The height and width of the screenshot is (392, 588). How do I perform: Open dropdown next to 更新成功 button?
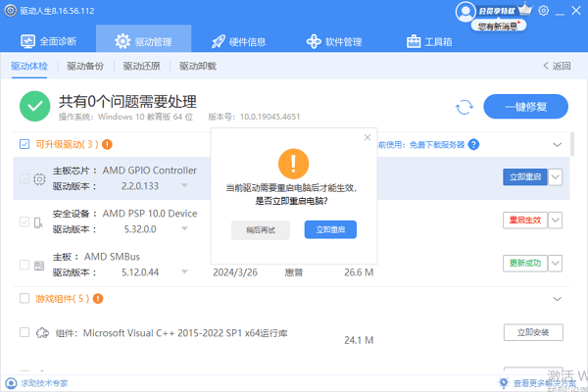point(556,264)
